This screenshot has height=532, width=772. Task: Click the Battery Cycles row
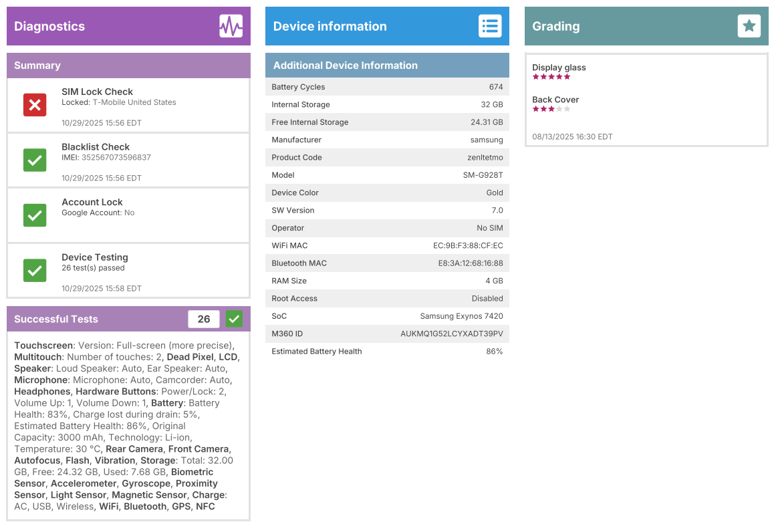(x=387, y=87)
